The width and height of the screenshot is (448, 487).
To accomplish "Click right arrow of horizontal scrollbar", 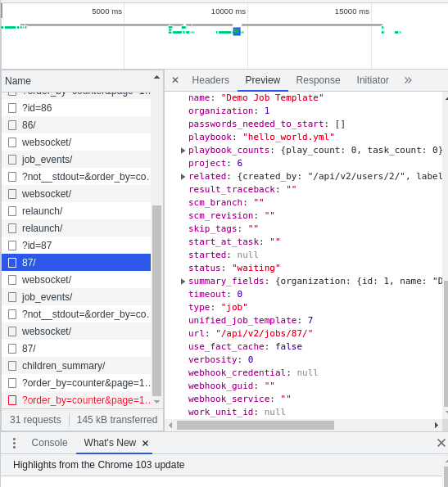I will click(x=437, y=425).
